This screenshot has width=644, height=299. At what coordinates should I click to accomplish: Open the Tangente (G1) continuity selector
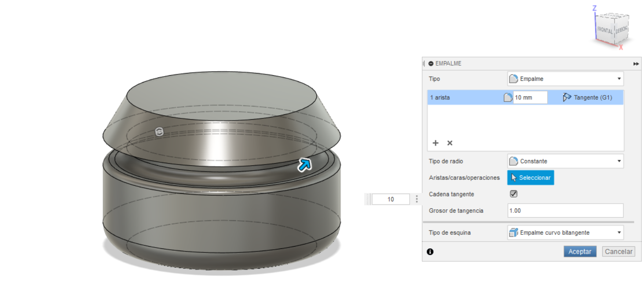pos(587,98)
